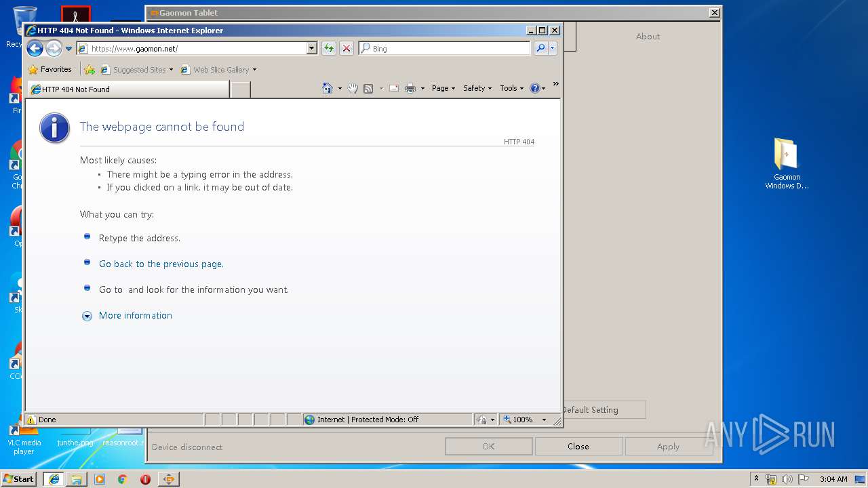Open media player taskbar icon
Image resolution: width=868 pixels, height=488 pixels.
[100, 479]
